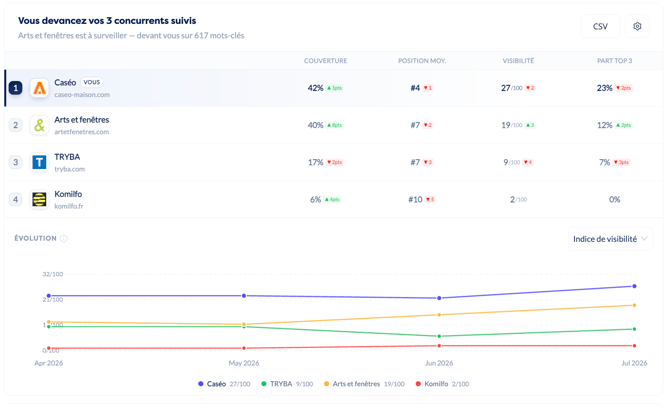The width and height of the screenshot is (670, 407).
Task: Click the Komilfo striped logo icon
Action: point(39,199)
